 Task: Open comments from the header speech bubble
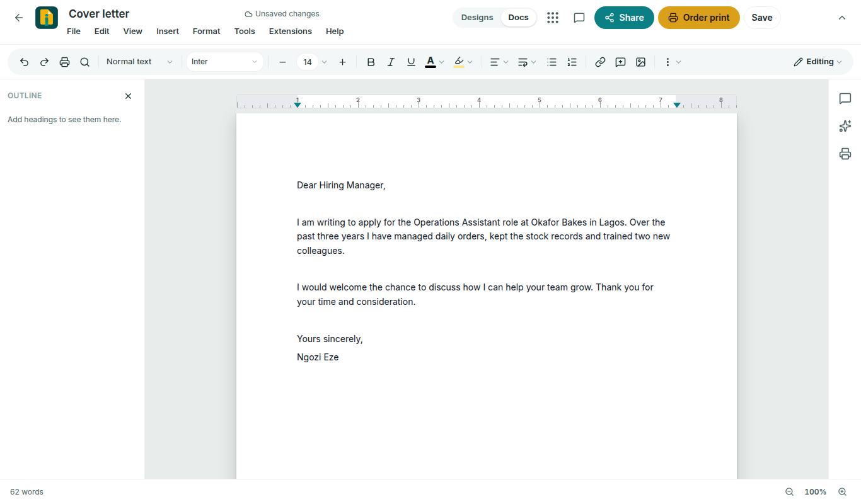point(579,18)
